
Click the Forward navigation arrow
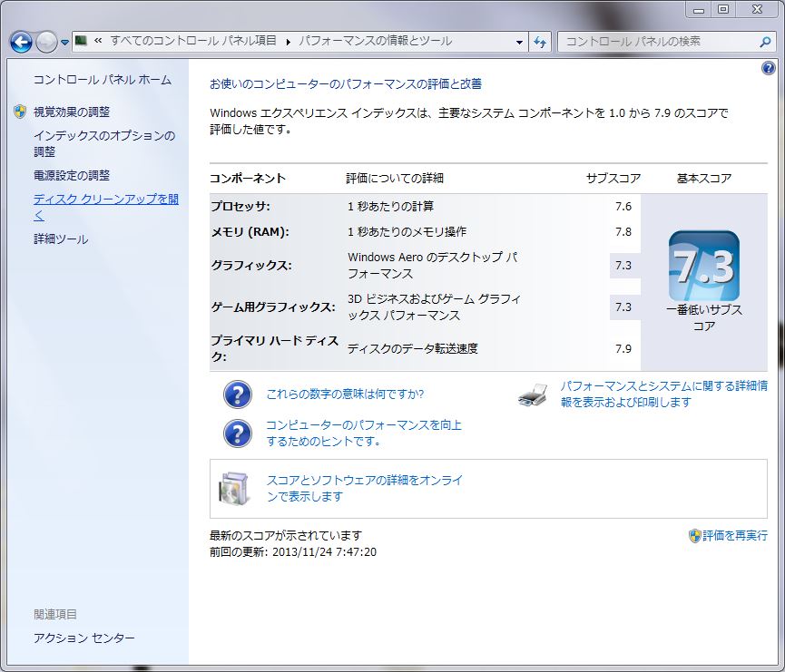pos(46,42)
